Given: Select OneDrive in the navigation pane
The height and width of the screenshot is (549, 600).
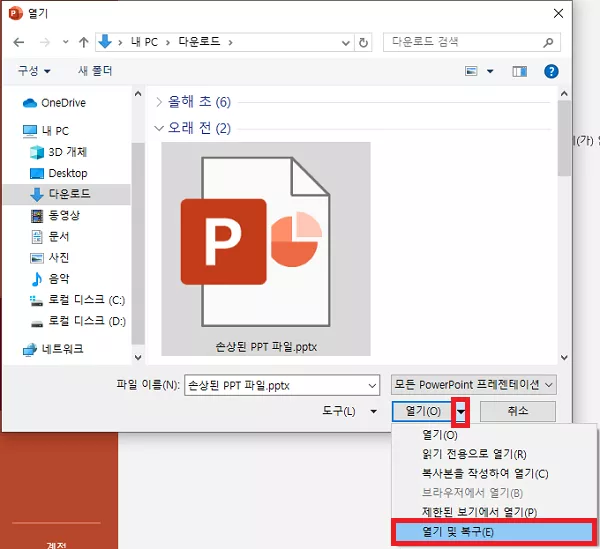Looking at the screenshot, I should point(54,103).
